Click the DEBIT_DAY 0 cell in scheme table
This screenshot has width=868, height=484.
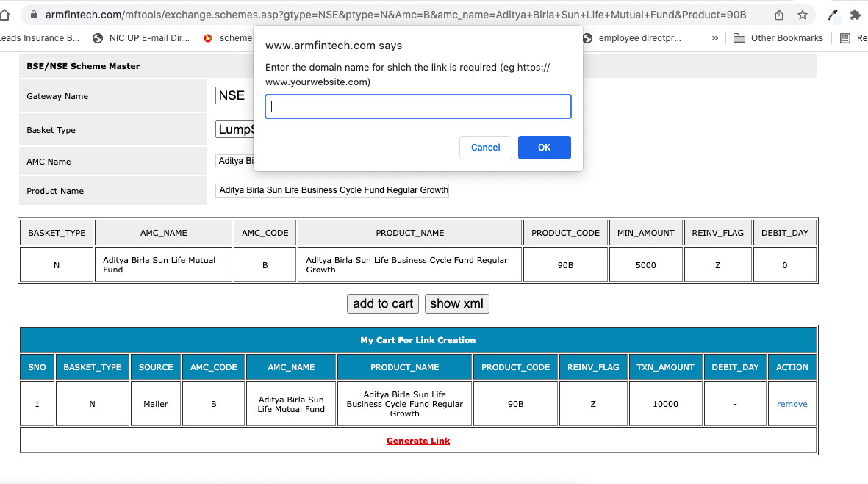[x=784, y=265]
